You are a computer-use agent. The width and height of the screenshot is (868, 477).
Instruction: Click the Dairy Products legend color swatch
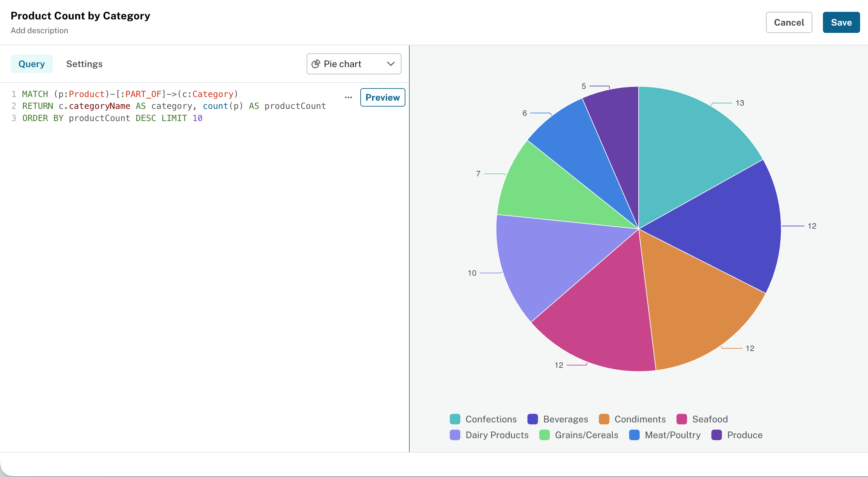pyautogui.click(x=455, y=435)
